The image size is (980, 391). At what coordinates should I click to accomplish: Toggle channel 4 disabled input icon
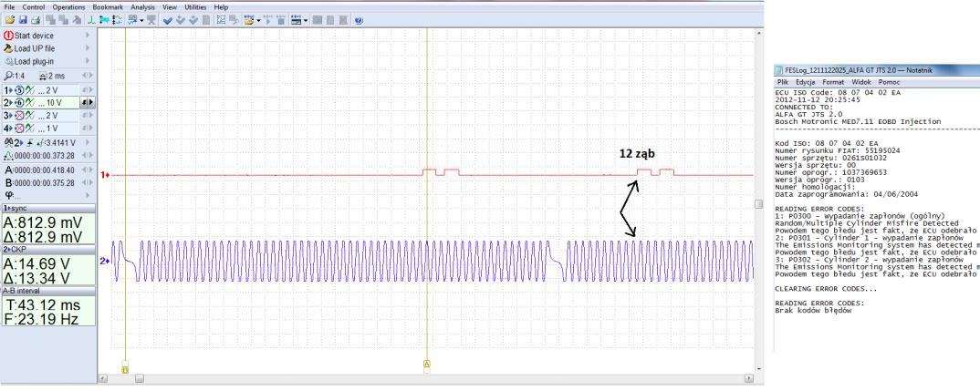coord(19,129)
